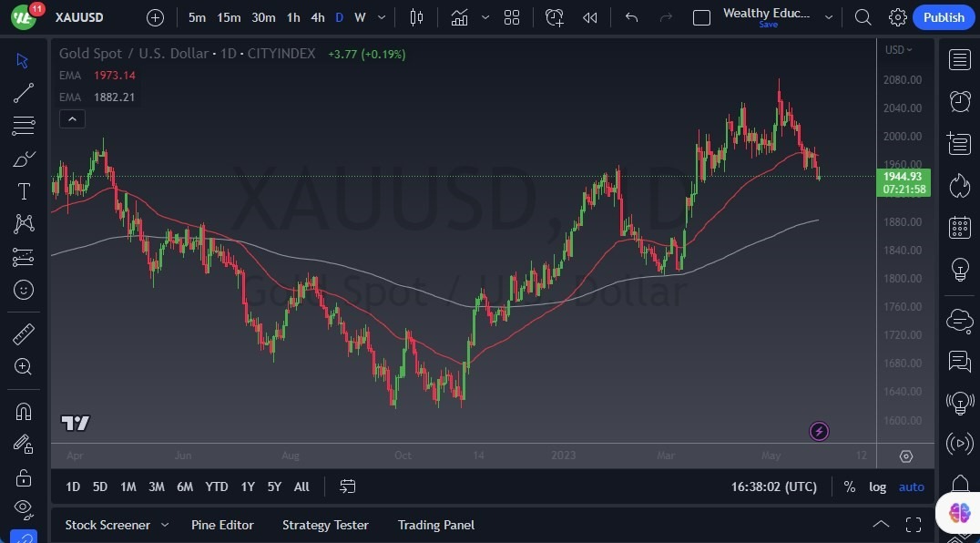
Task: Activate the zoom in tool
Action: [x=23, y=367]
